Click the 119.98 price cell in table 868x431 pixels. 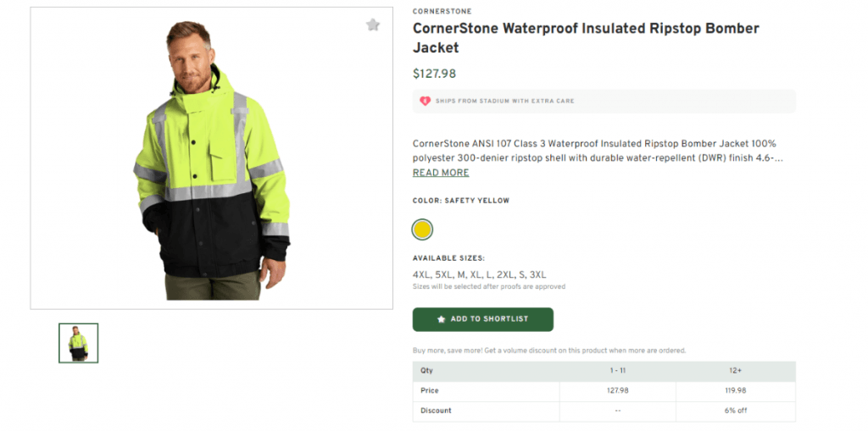[x=736, y=390]
